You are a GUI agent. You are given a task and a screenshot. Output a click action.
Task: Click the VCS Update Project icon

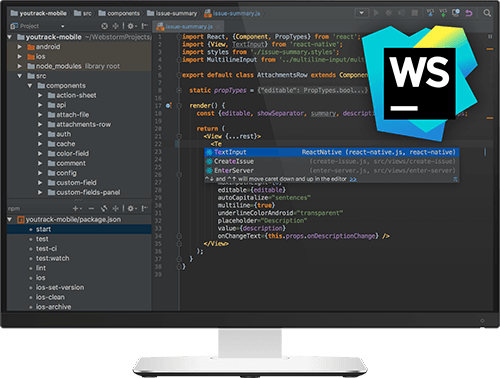click(430, 13)
